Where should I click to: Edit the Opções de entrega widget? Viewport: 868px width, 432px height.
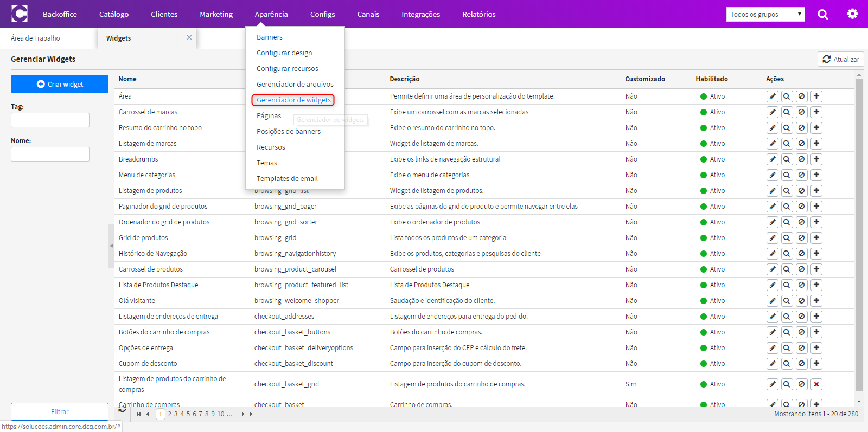pos(773,348)
